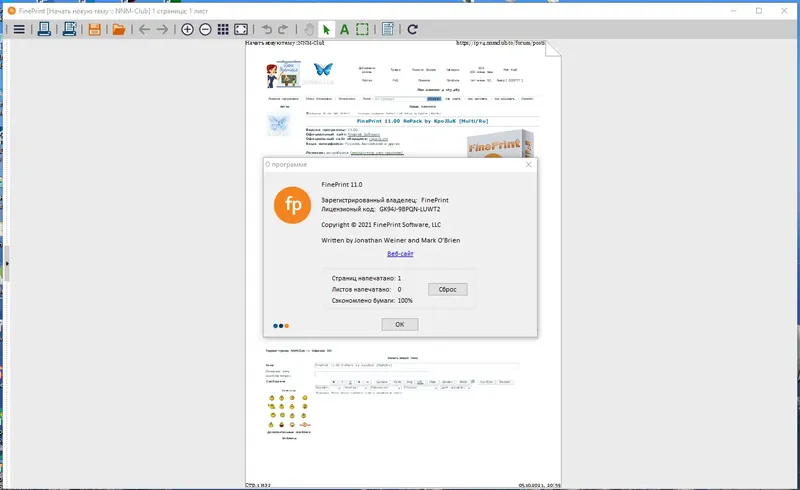The height and width of the screenshot is (490, 800).
Task: Click the orange fp logo in dialog
Action: pos(292,205)
